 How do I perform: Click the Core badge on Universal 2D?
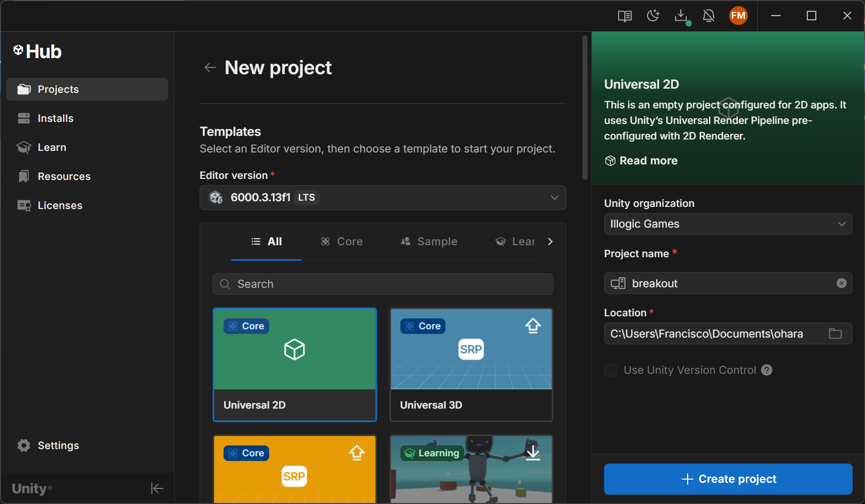pyautogui.click(x=246, y=326)
